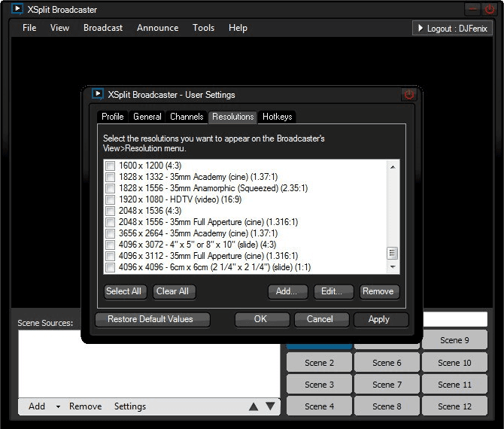Click the resolution list scroll up arrow
The image size is (504, 429).
point(393,167)
